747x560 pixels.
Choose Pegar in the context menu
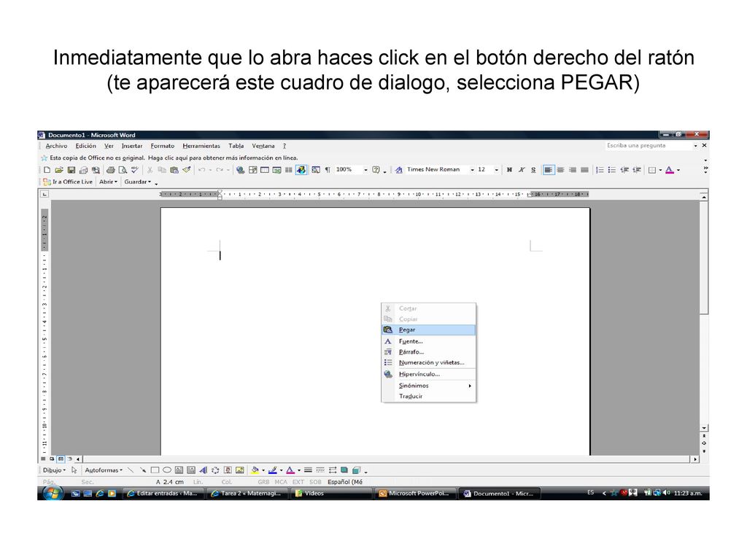[429, 330]
